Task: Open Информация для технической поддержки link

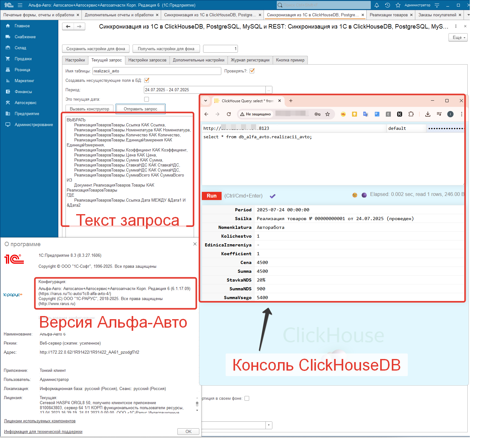Action: point(43,431)
